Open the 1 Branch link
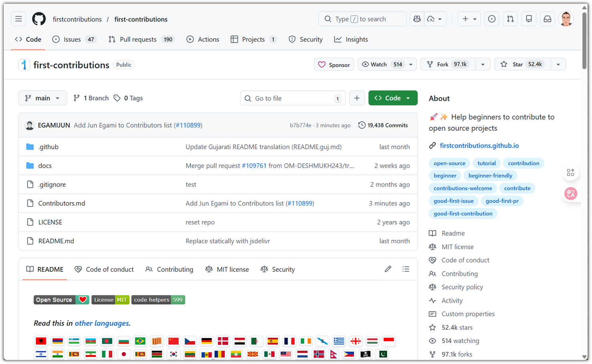Image resolution: width=592 pixels, height=364 pixels. tap(91, 98)
